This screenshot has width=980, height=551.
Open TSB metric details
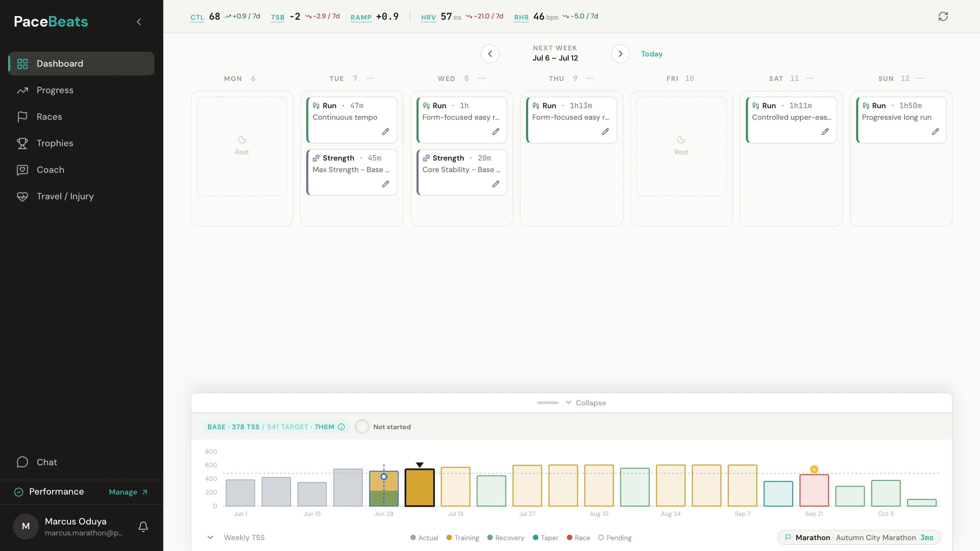coord(278,17)
